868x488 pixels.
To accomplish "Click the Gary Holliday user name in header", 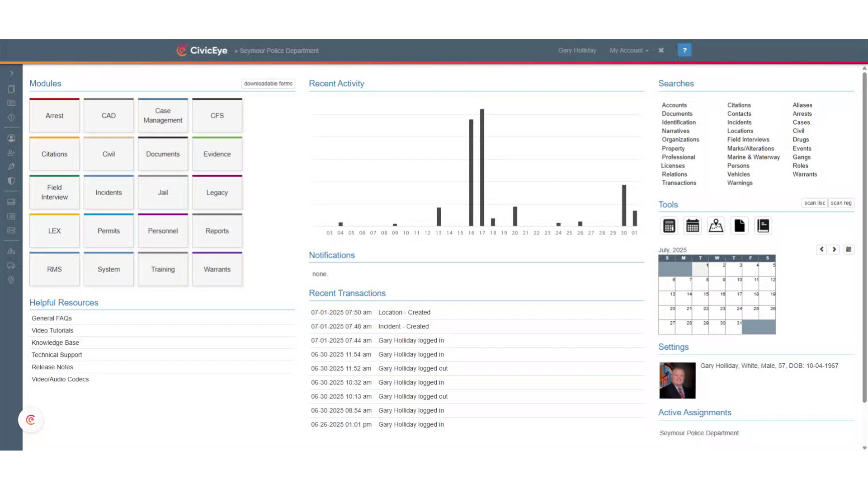I will point(577,50).
